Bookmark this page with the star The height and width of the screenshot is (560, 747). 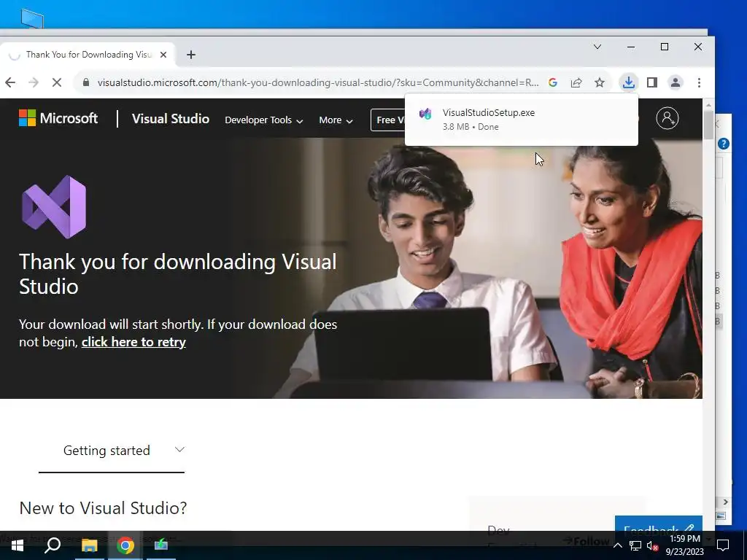pos(600,82)
